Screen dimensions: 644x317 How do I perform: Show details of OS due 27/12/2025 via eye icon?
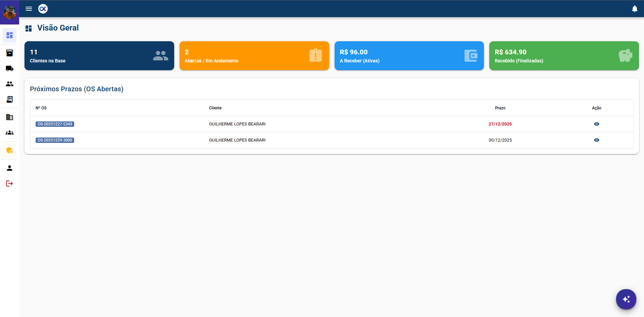tap(596, 124)
